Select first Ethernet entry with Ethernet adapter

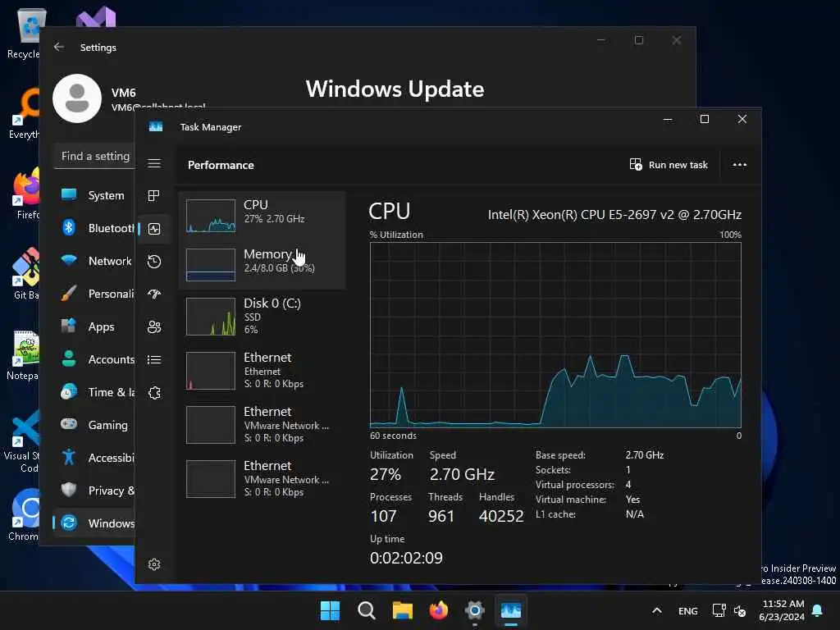[262, 370]
